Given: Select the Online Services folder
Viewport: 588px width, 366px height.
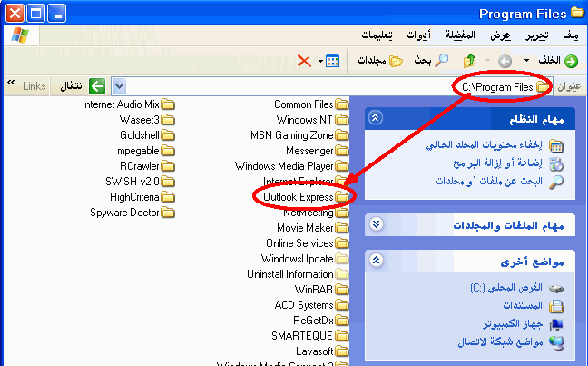Looking at the screenshot, I should [307, 242].
